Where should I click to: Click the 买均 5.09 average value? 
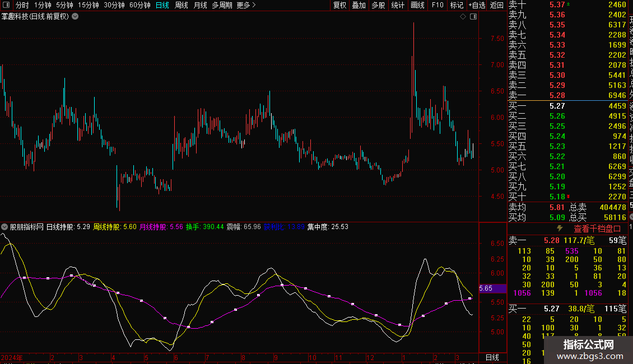pyautogui.click(x=557, y=217)
